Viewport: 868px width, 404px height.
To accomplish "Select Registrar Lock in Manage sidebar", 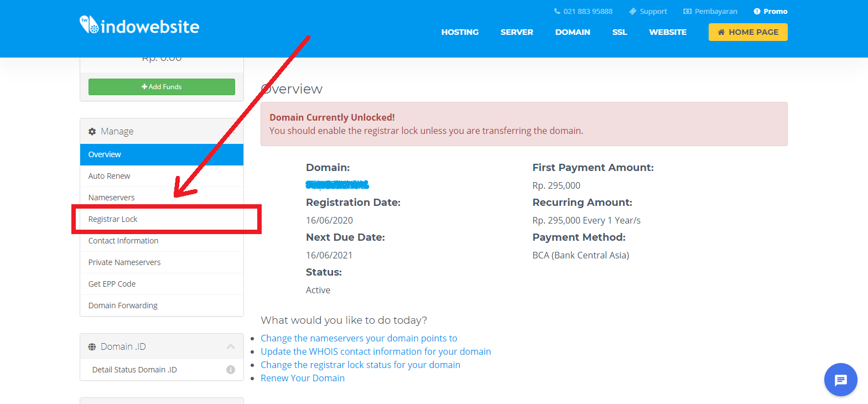I will (113, 219).
